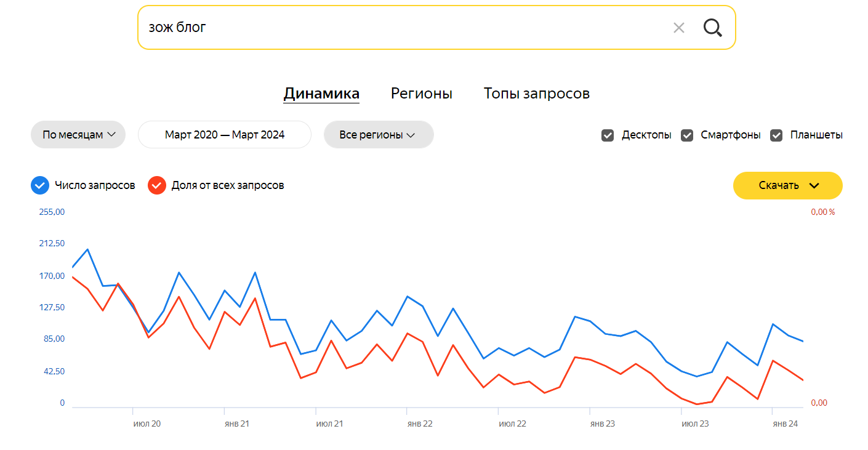
Task: Open the Топы запросов tab
Action: point(537,94)
